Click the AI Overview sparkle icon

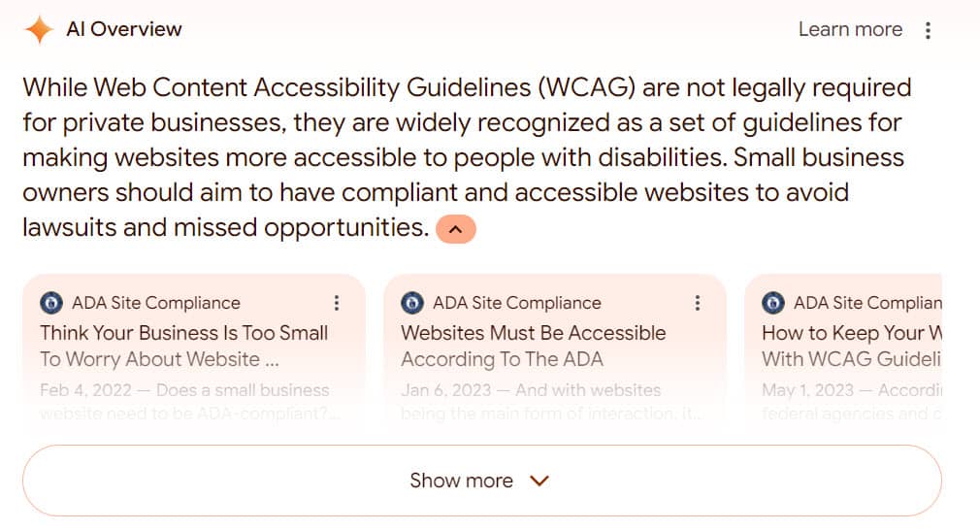coord(39,29)
